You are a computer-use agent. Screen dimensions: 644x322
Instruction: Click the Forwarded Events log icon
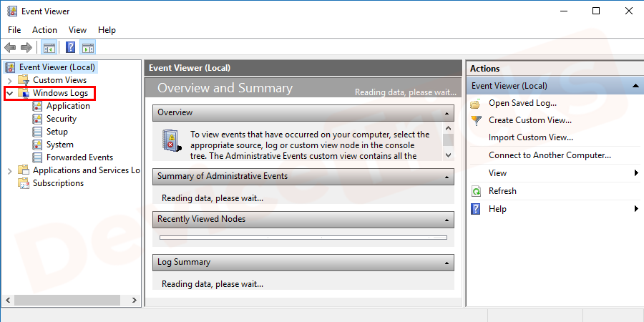tap(37, 157)
